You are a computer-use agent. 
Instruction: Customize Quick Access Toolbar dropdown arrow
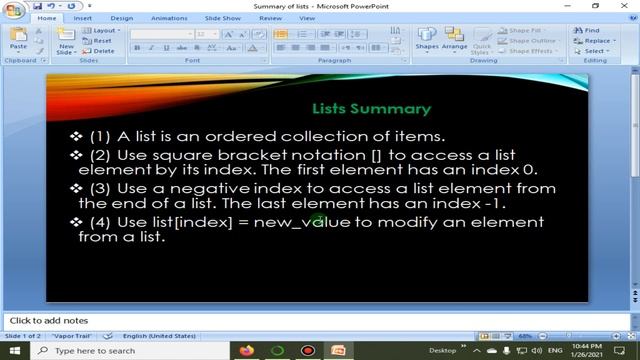coord(89,6)
